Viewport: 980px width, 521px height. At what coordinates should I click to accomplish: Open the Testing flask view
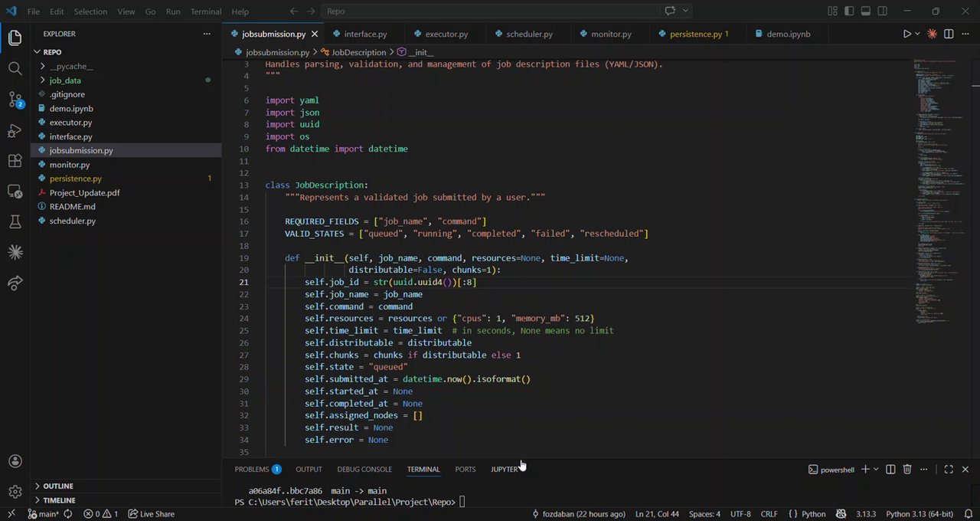15,221
